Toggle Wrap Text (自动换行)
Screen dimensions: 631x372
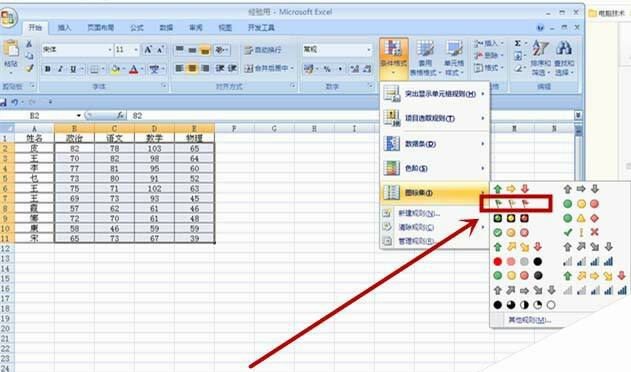262,50
